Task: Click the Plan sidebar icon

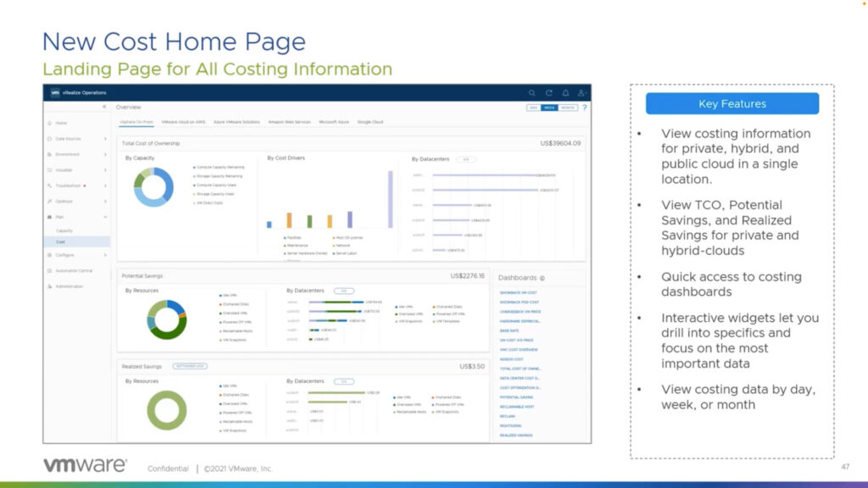Action: point(50,217)
